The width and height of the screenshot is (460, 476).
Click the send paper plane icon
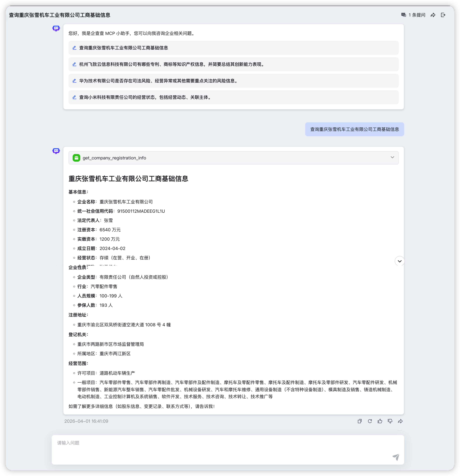(x=396, y=457)
